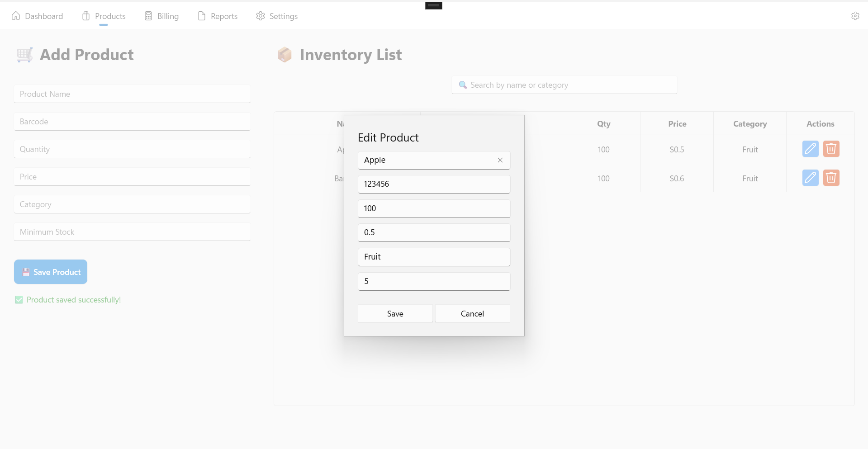Click the Quantity input in Add Product
This screenshot has width=868, height=449.
pyautogui.click(x=132, y=149)
